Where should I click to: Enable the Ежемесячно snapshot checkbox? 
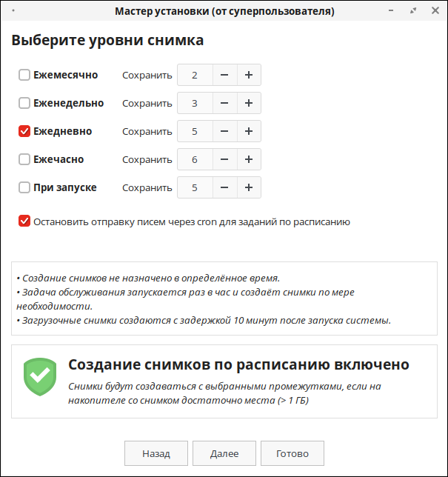24,75
